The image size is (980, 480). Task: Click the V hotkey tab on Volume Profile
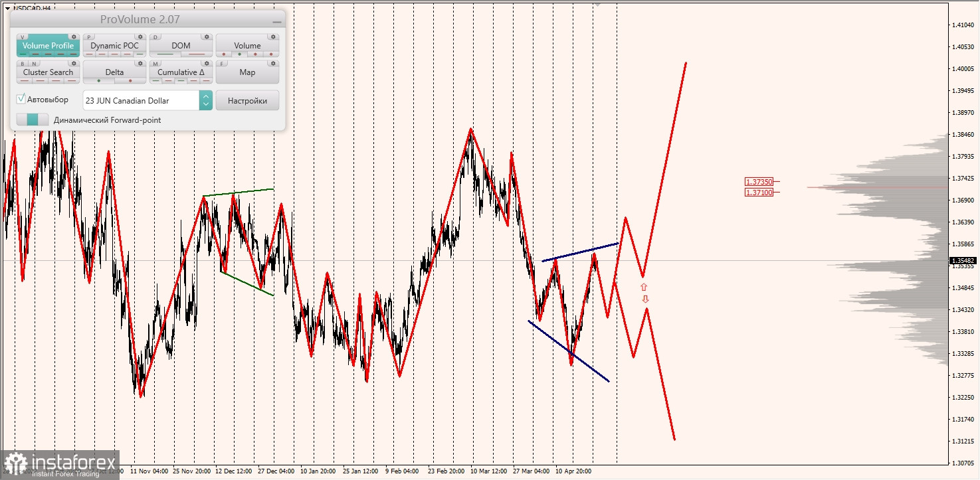23,37
